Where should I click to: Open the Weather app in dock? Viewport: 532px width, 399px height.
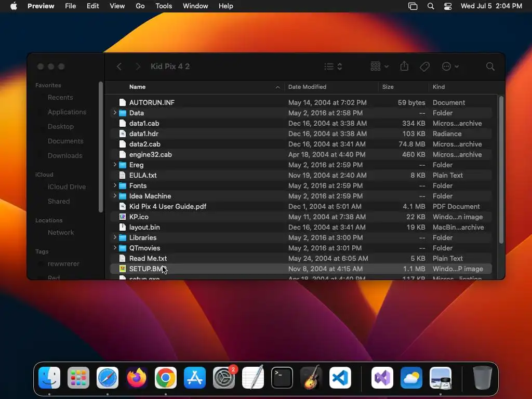coord(411,378)
